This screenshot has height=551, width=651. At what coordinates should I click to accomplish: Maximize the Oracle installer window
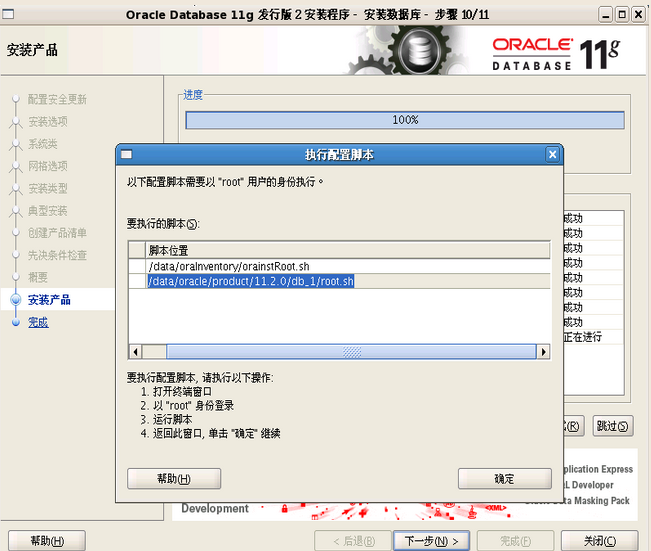pos(622,15)
